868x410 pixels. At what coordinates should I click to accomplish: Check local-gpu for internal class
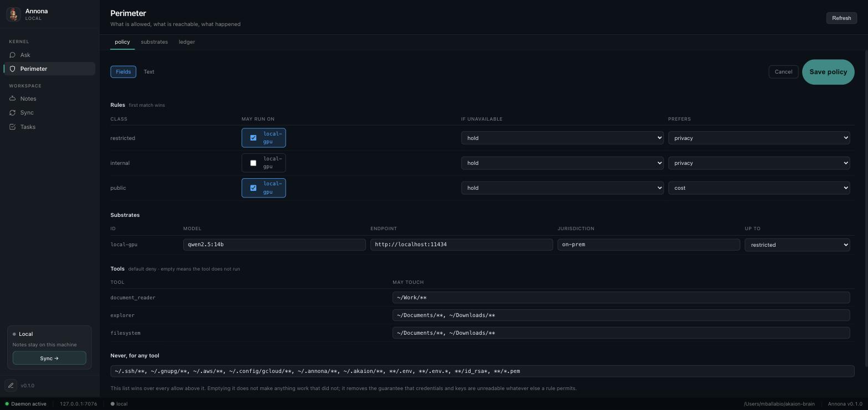253,163
